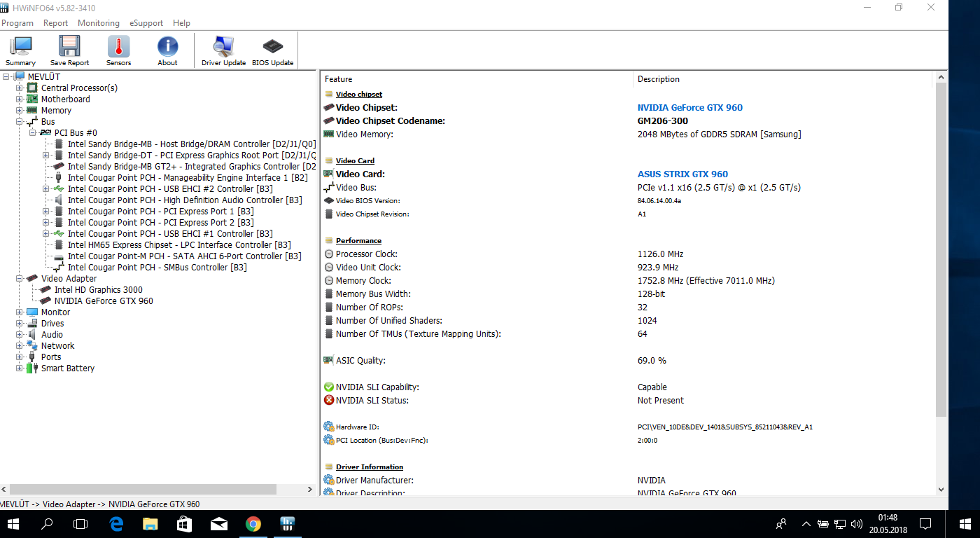Select SATA AHCI 6-Port Controller entry
Screen dimensions: 980x538
point(184,256)
